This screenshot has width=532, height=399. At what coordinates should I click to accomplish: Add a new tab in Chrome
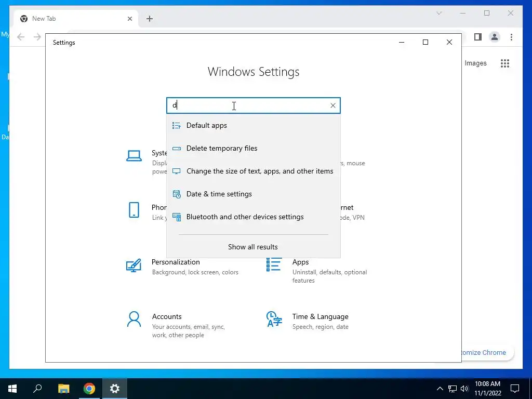click(x=150, y=19)
